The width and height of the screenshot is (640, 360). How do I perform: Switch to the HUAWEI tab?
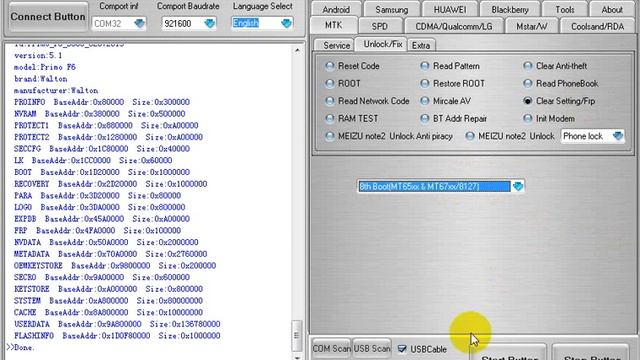coord(450,9)
